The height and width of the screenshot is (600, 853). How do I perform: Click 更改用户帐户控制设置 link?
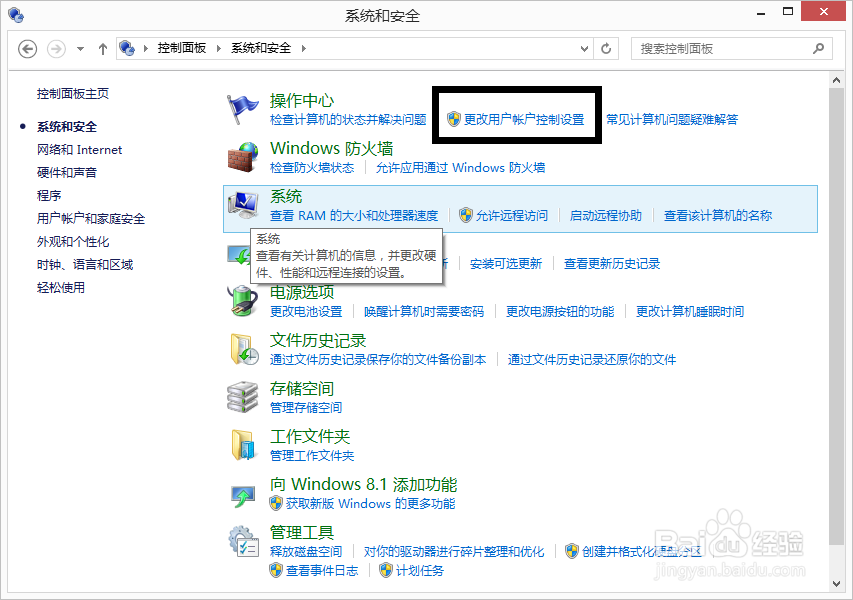(x=524, y=119)
